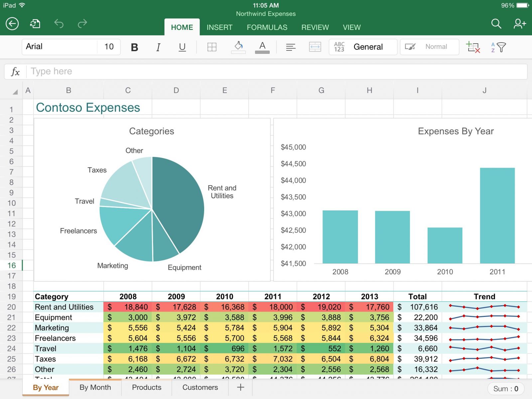The image size is (532, 399).
Task: Open the fill color bucket
Action: [x=238, y=47]
